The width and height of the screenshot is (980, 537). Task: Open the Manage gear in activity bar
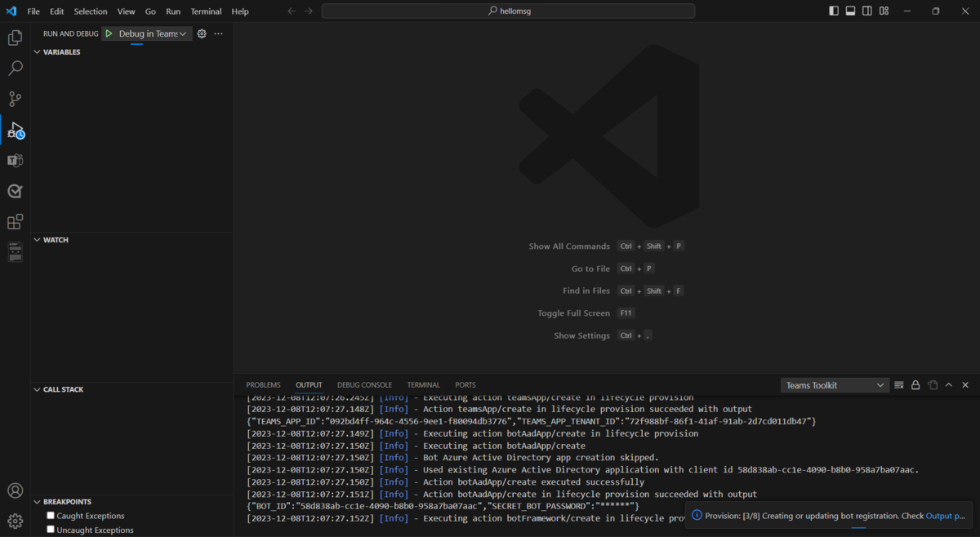point(15,521)
